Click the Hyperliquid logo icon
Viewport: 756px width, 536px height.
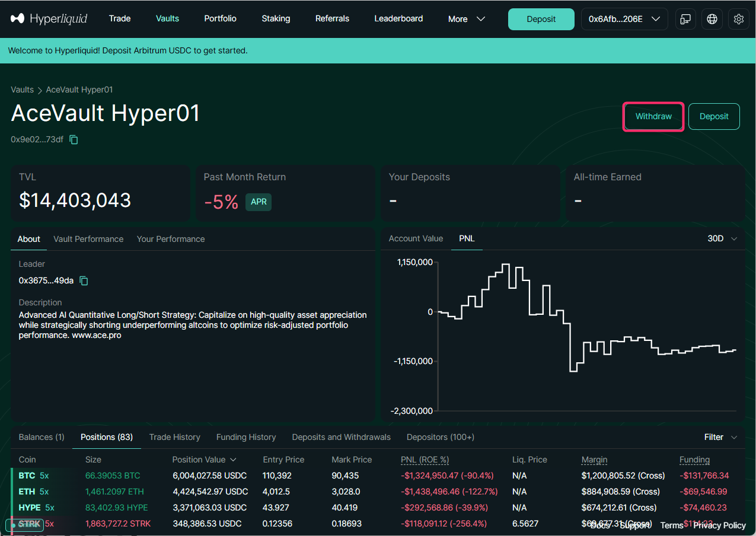18,19
